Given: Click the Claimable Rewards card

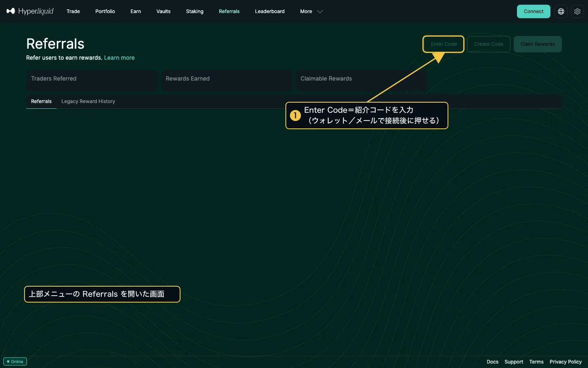Looking at the screenshot, I should tap(361, 80).
